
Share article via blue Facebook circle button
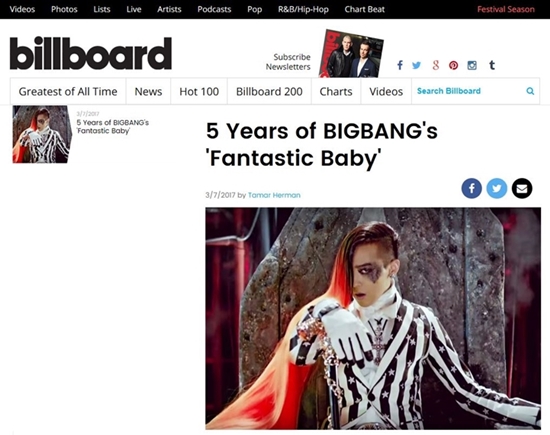coord(471,188)
